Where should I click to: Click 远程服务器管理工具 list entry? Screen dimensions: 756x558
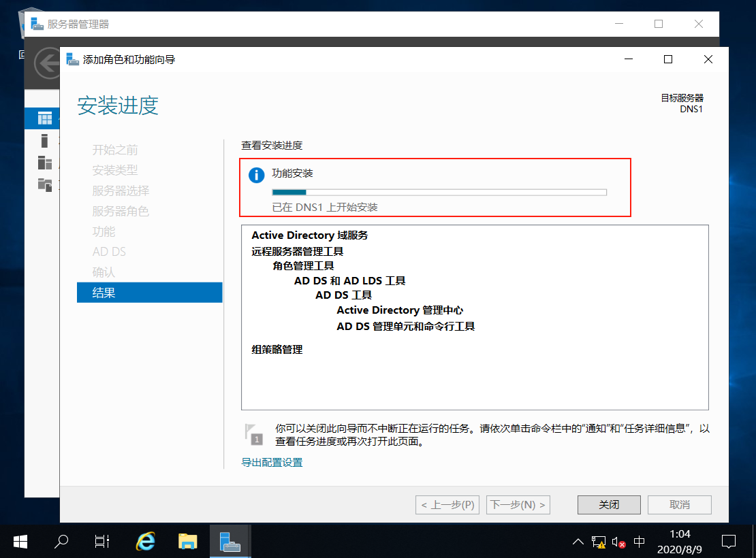(297, 252)
